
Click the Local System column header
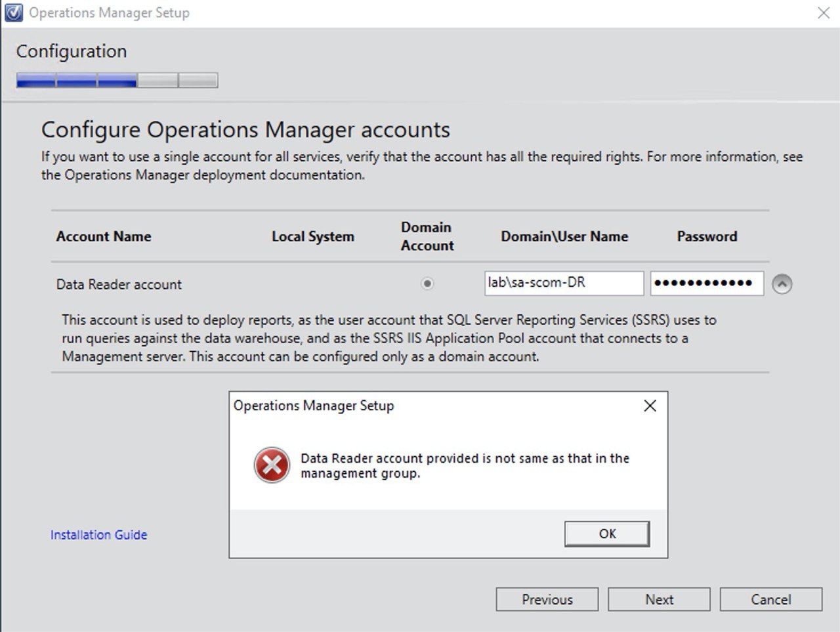[313, 236]
